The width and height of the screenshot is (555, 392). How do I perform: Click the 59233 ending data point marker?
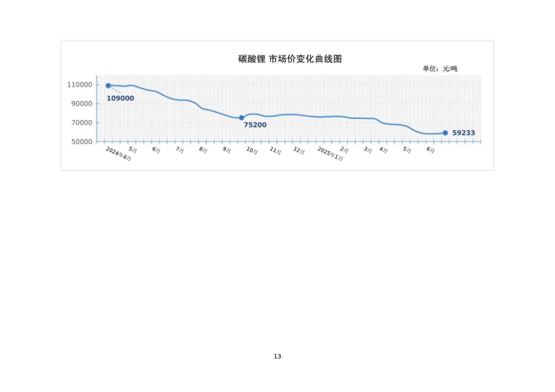pyautogui.click(x=445, y=133)
